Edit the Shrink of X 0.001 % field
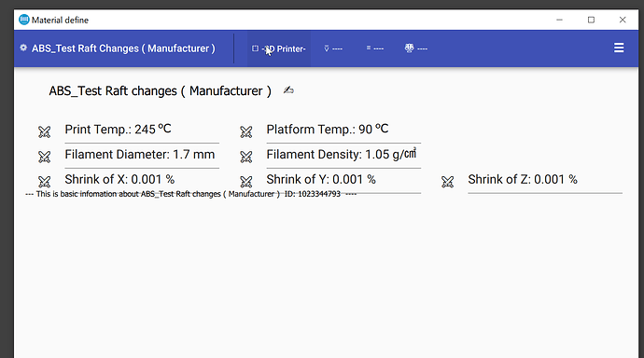644x358 pixels. pyautogui.click(x=142, y=181)
